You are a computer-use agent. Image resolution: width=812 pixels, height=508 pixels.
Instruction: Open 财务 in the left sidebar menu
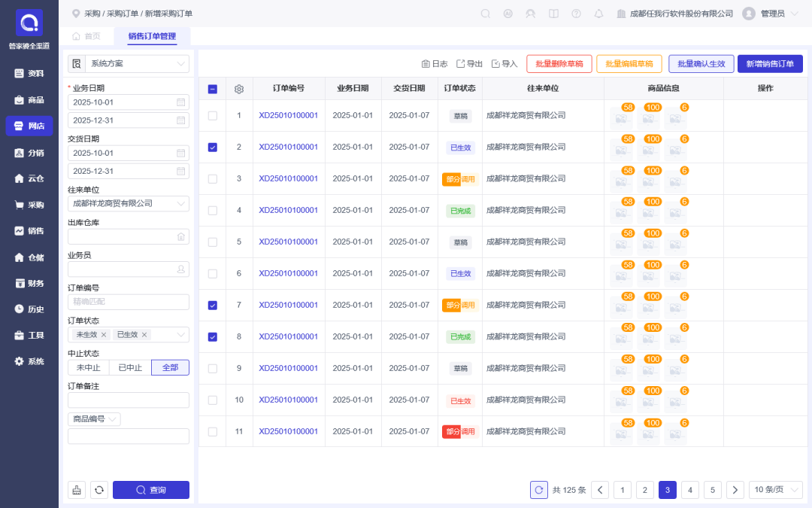pos(29,283)
